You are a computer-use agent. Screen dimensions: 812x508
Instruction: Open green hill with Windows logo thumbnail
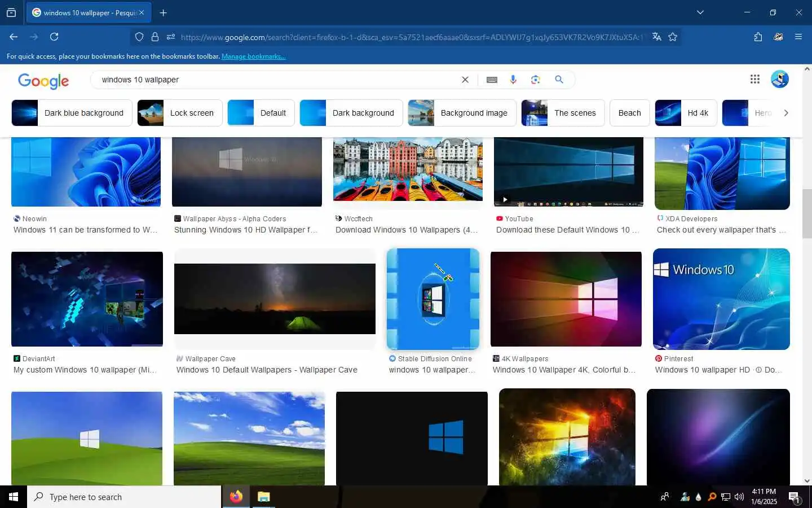click(87, 439)
